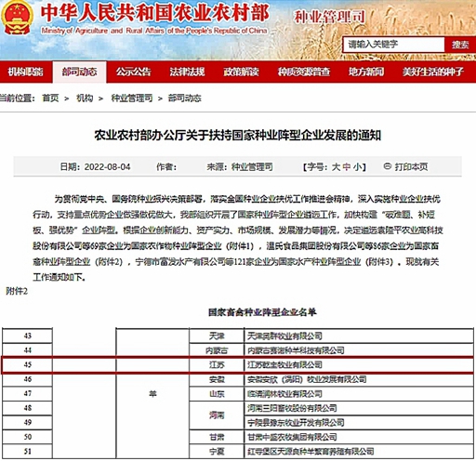Click the 附件2 label above the table
The width and height of the screenshot is (476, 461).
(17, 291)
